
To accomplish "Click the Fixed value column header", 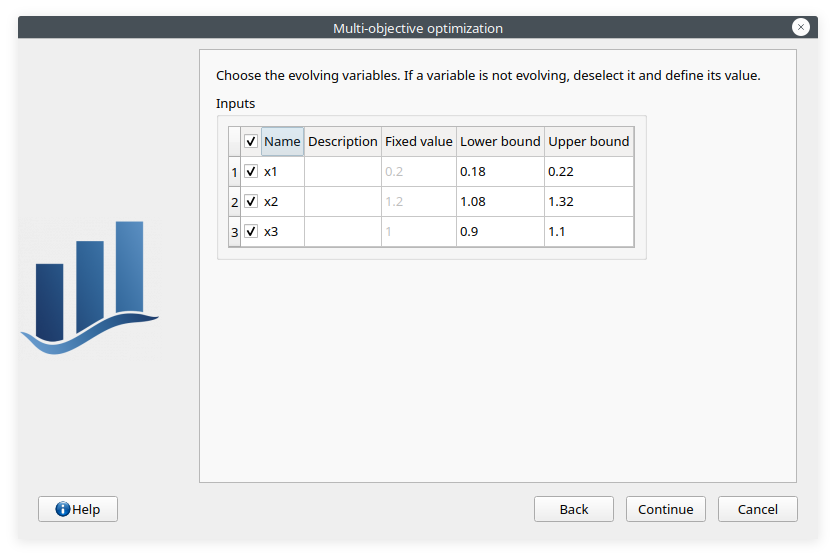I will pos(418,142).
